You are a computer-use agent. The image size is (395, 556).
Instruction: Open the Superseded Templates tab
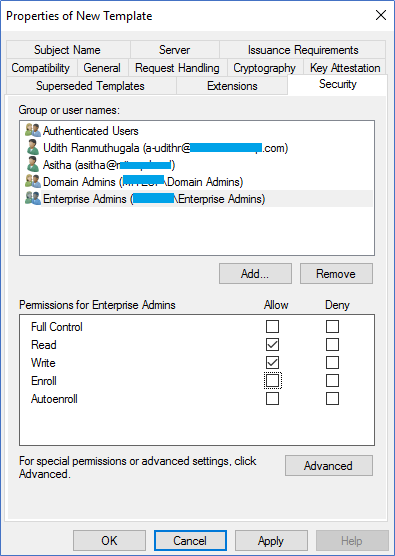[x=91, y=86]
